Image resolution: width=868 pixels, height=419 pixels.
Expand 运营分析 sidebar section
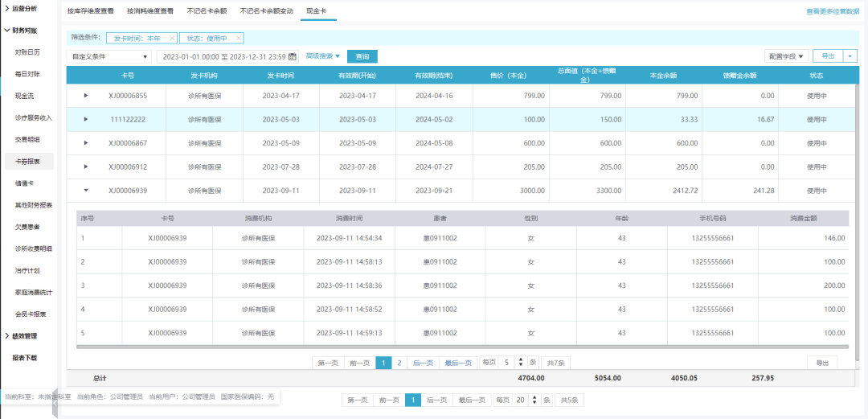(x=22, y=9)
